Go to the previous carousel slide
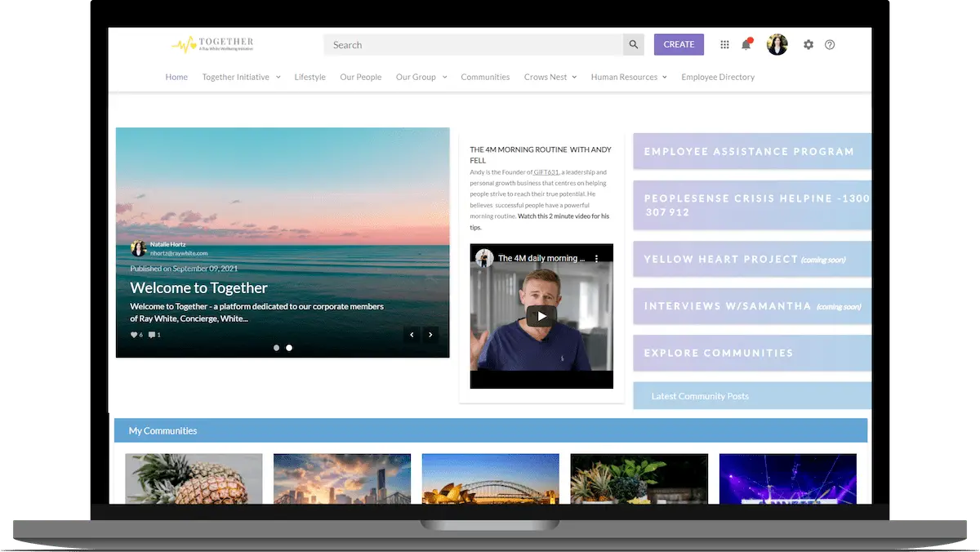Screen dimensions: 980x552 click(x=412, y=334)
